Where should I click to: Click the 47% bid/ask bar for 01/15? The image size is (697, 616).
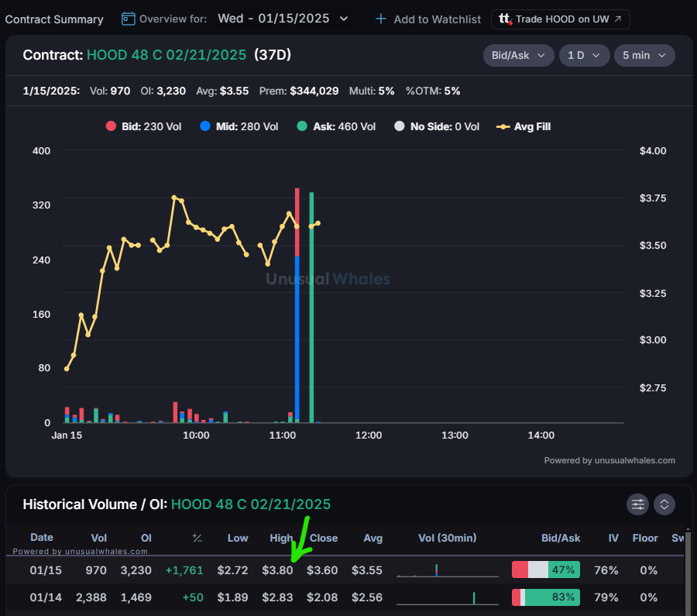(546, 570)
